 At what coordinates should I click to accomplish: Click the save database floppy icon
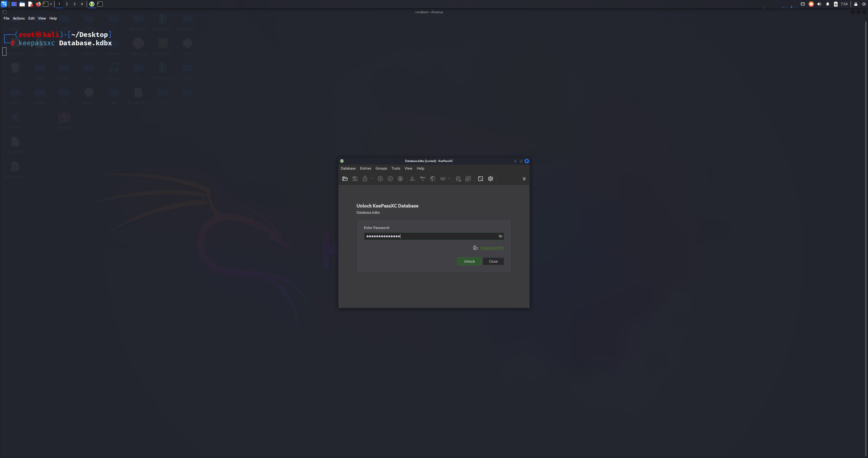tap(355, 179)
